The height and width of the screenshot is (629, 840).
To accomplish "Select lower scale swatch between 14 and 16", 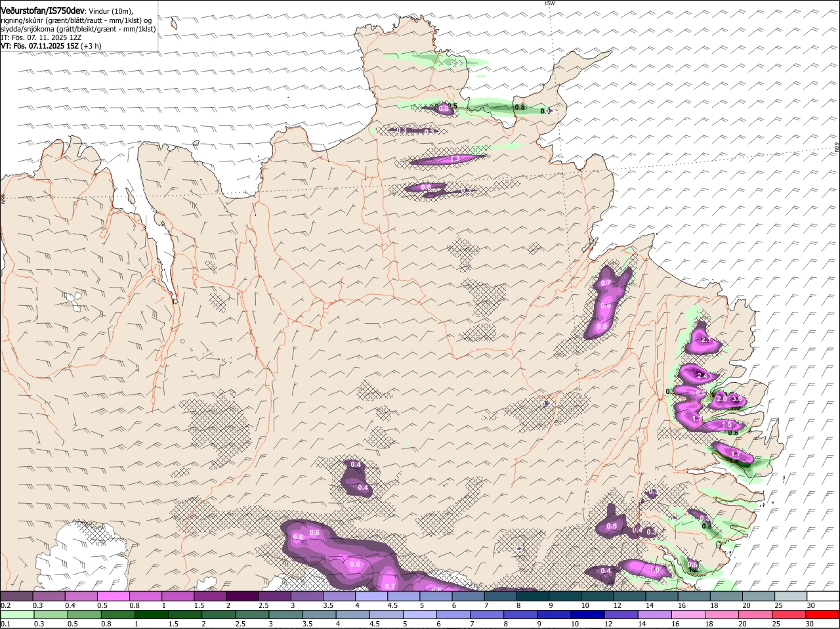I will tap(656, 615).
